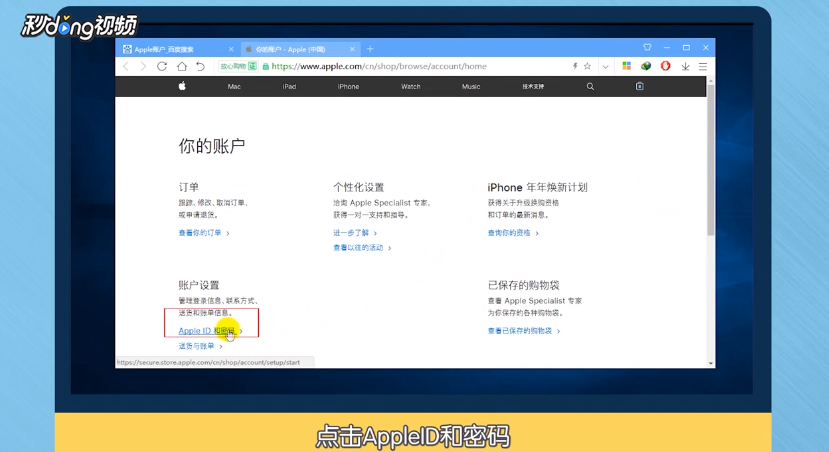Viewport: 829px width, 452px height.
Task: Click the page vertical scrollbar thumb
Action: click(711, 160)
